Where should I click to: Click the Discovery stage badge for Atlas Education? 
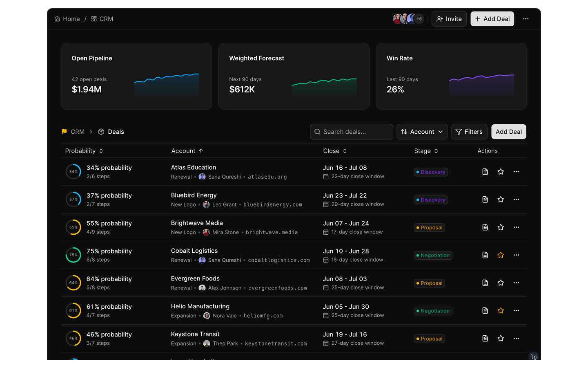[x=431, y=172]
